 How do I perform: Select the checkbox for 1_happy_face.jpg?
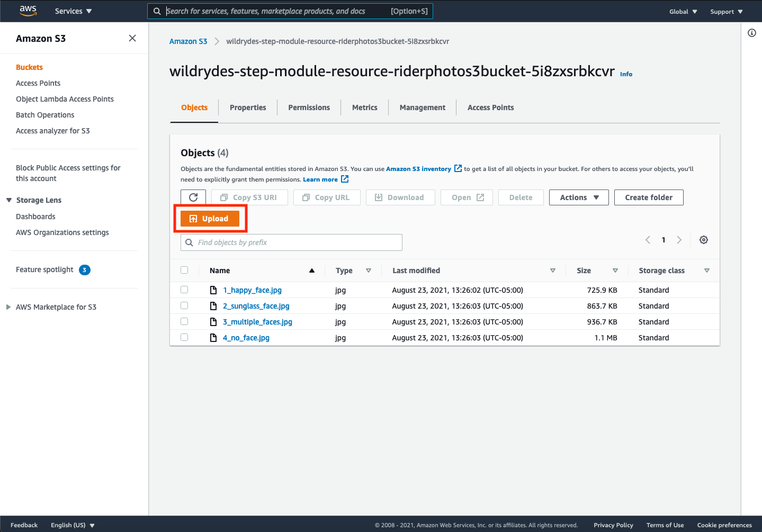coord(184,290)
